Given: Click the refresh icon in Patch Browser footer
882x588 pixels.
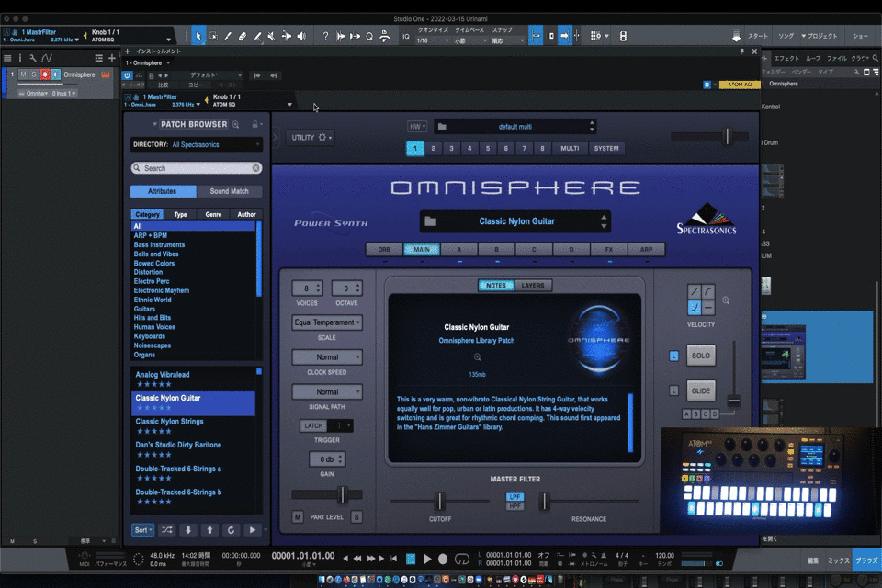Looking at the screenshot, I should [232, 530].
